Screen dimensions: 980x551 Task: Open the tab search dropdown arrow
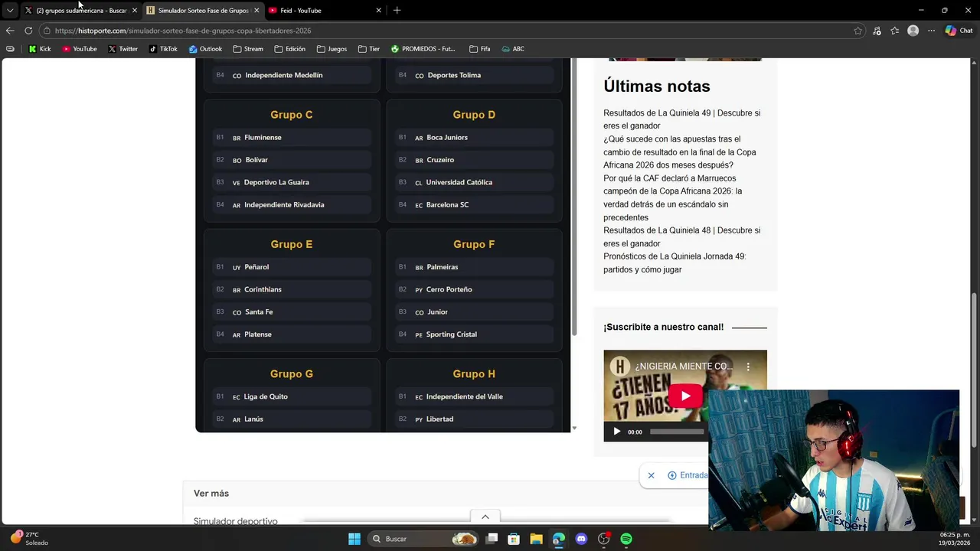tap(10, 11)
